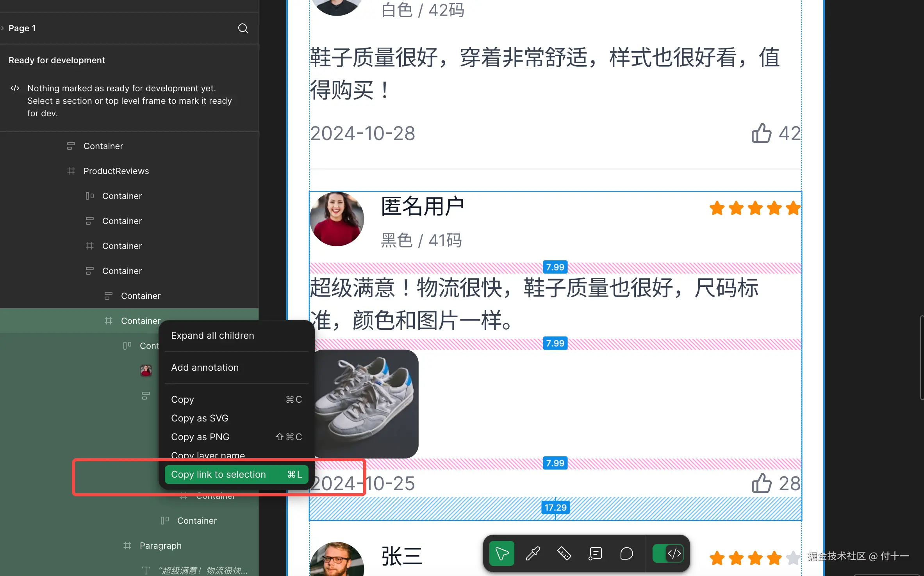Choose Copy link to selection
Screen dimensions: 924x576
tap(236, 474)
